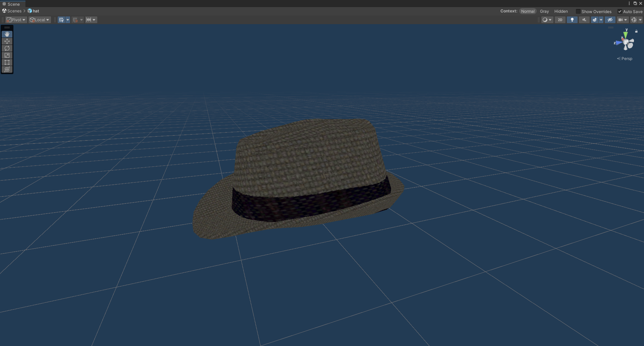Expand the draw mode shading dropdown
644x346 pixels.
coord(547,20)
